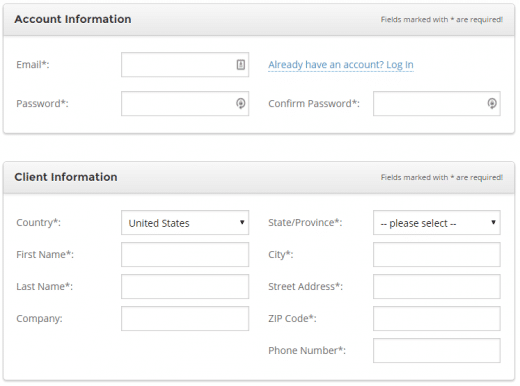This screenshot has height=386, width=520.
Task: Focus the Email input field
Action: 185,65
